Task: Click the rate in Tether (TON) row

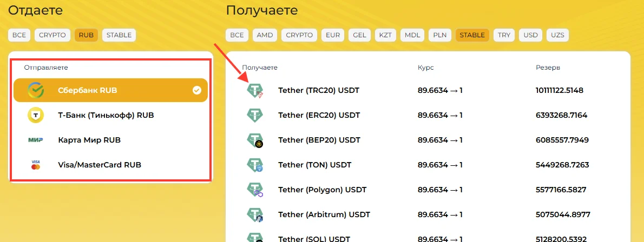Action: [x=441, y=165]
